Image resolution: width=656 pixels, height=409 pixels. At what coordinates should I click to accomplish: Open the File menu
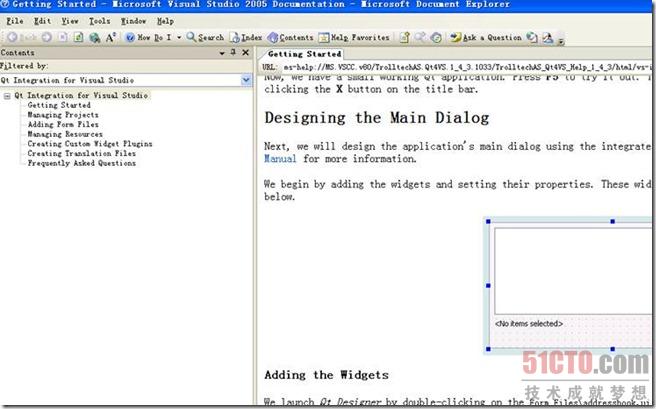(x=15, y=21)
